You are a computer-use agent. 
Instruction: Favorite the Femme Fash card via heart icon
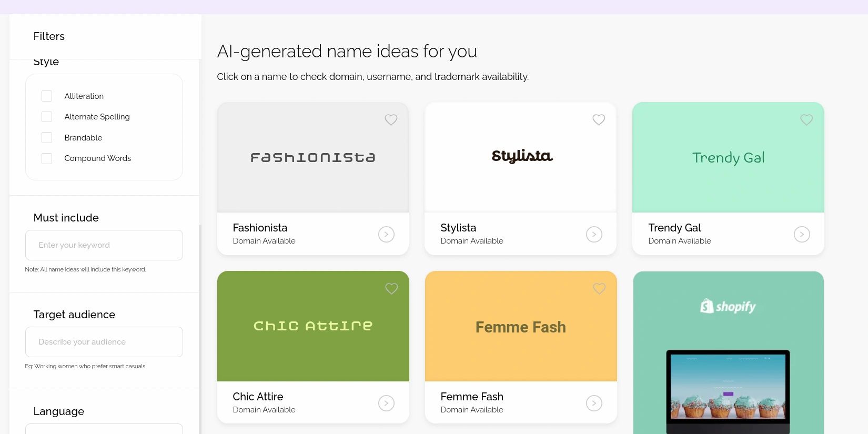coord(599,289)
